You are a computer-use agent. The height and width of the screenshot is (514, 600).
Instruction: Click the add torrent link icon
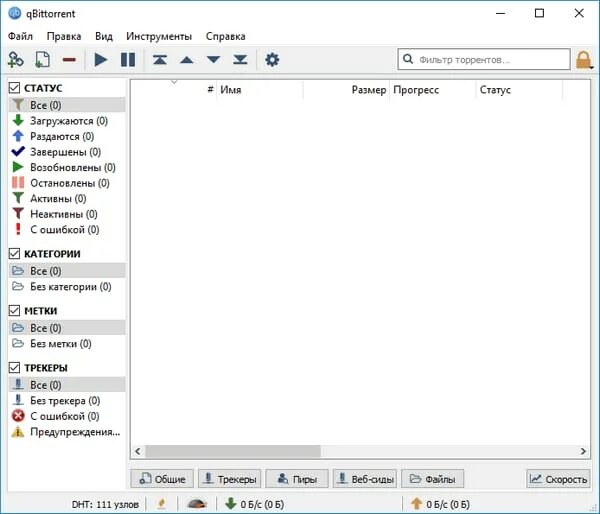(16, 60)
